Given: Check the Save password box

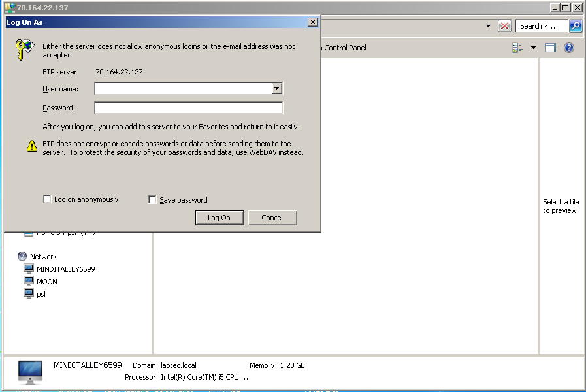Looking at the screenshot, I should point(153,200).
